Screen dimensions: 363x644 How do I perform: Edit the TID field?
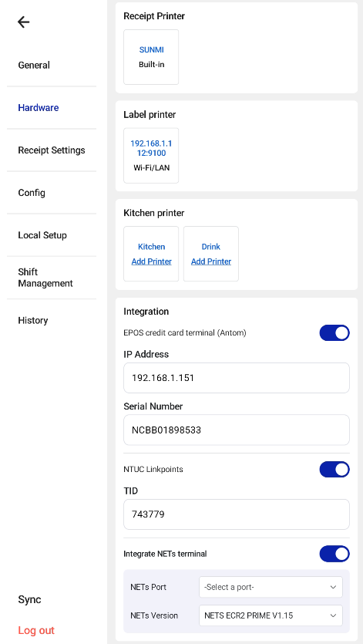point(237,514)
